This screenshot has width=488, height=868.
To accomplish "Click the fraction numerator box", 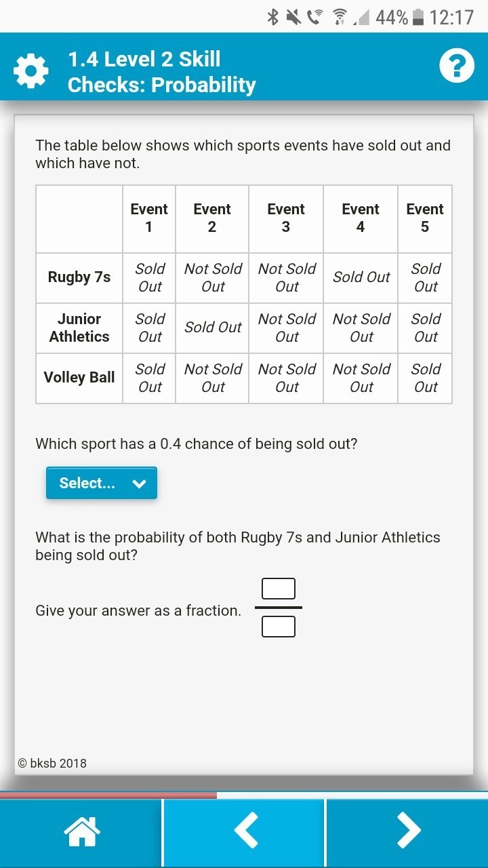I will 279,589.
